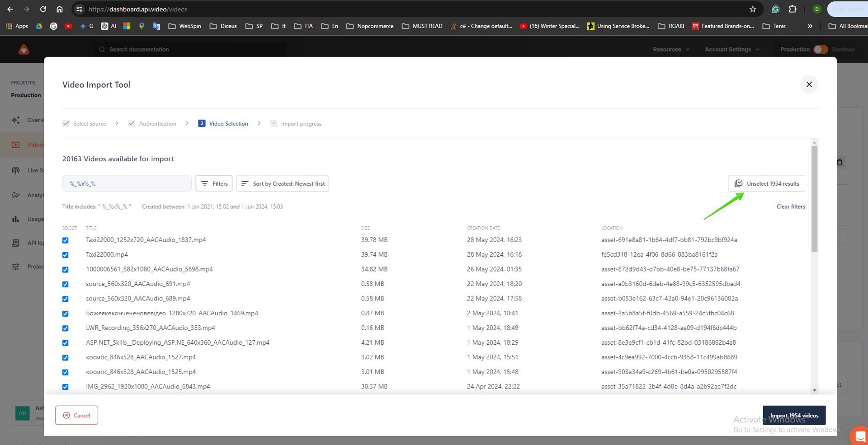Open the Google Drive bookmark icon
The height and width of the screenshot is (445, 868).
click(x=39, y=26)
